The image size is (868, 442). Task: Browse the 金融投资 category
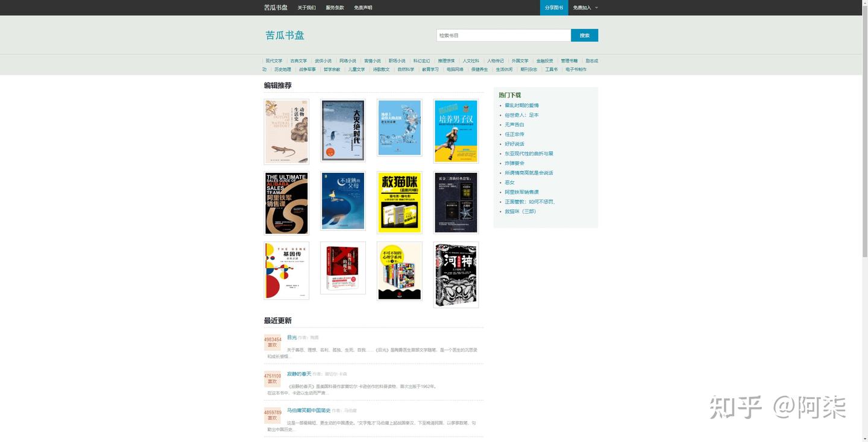pos(545,61)
